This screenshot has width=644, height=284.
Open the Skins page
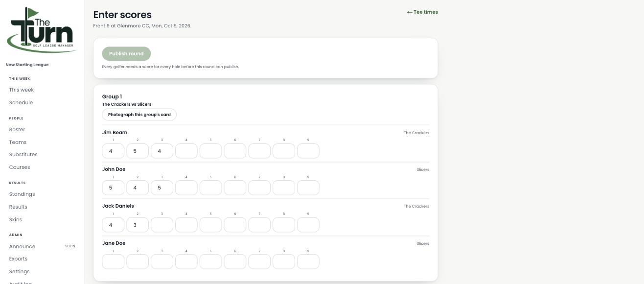point(16,219)
